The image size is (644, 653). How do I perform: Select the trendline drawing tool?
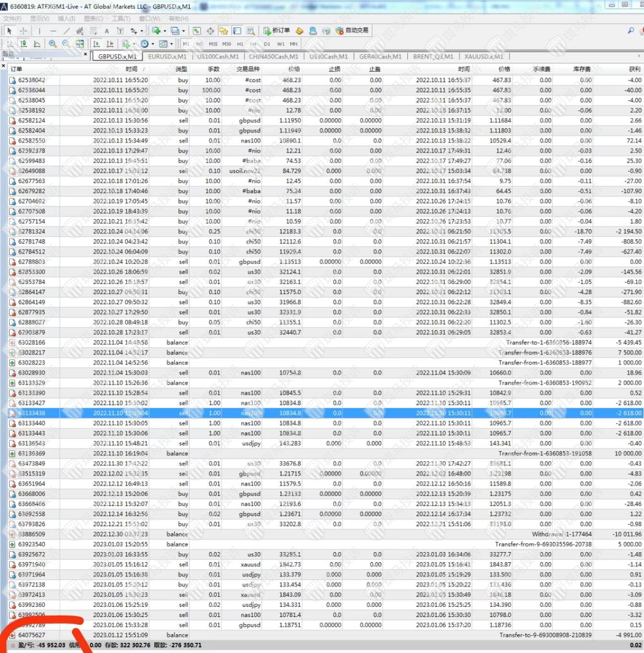(x=66, y=31)
